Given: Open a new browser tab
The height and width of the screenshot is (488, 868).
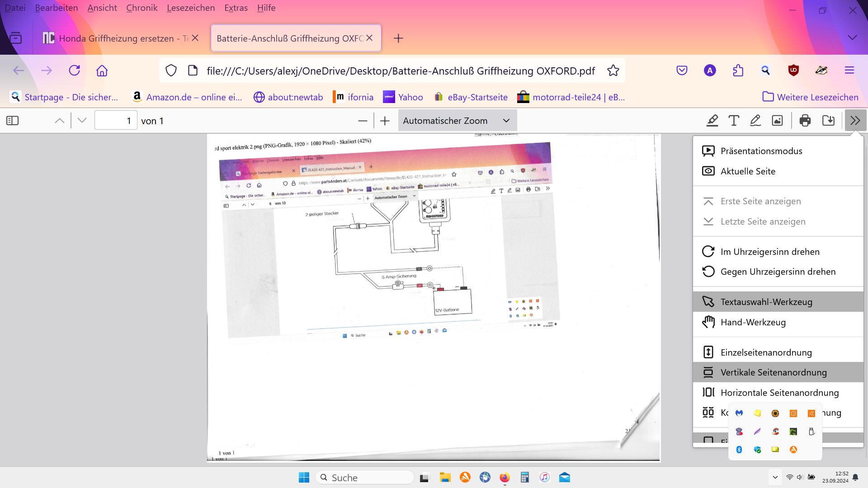Looking at the screenshot, I should coord(398,38).
